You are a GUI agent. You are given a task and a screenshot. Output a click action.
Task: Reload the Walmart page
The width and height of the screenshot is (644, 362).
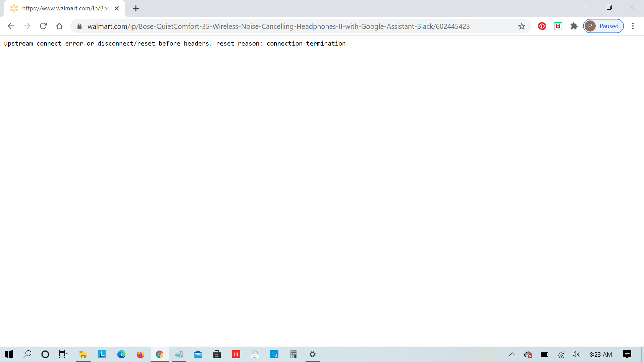[43, 26]
